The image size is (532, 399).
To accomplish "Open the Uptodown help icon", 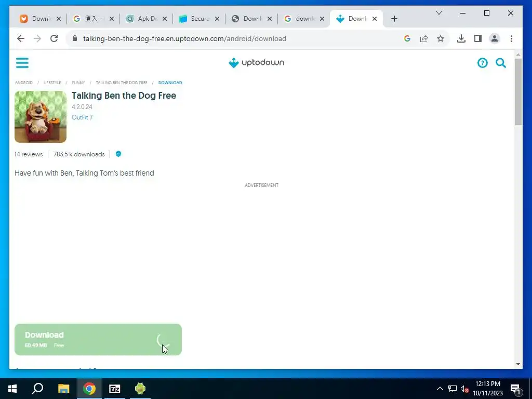I will [482, 63].
